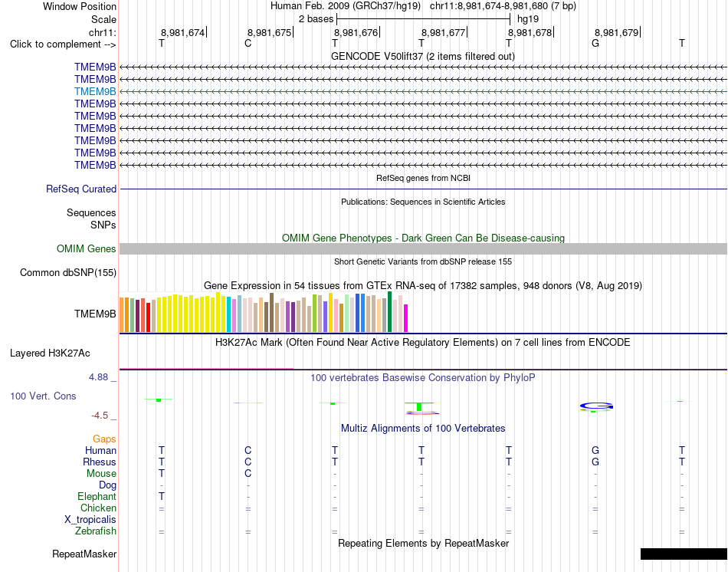Click the 'OMIM Genes' track label
Image resolution: width=728 pixels, height=572 pixels.
click(86, 248)
